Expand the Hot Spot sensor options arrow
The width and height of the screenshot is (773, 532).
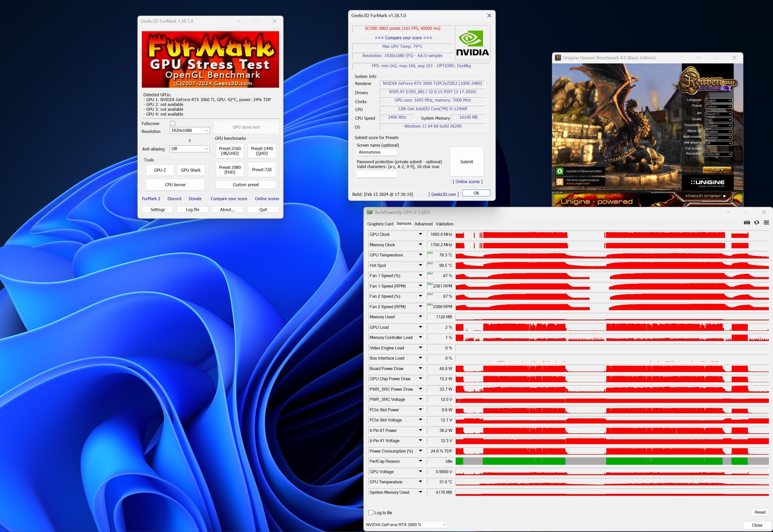pyautogui.click(x=420, y=265)
